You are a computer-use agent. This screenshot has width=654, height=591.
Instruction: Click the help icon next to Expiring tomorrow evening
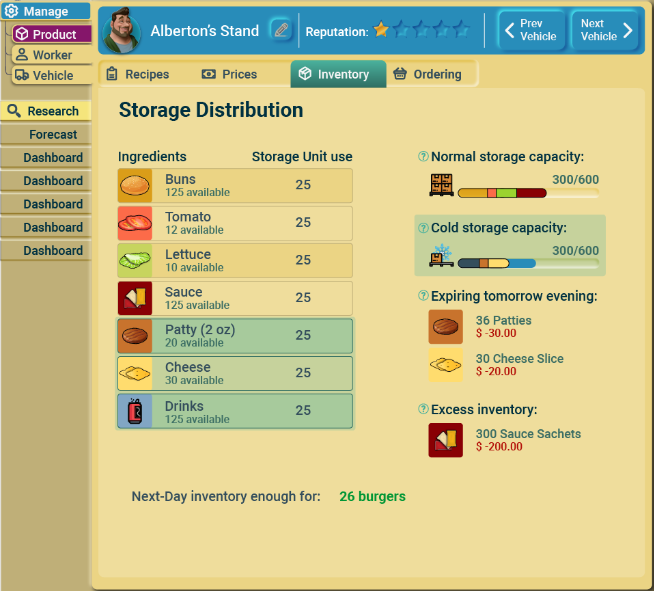pyautogui.click(x=423, y=296)
